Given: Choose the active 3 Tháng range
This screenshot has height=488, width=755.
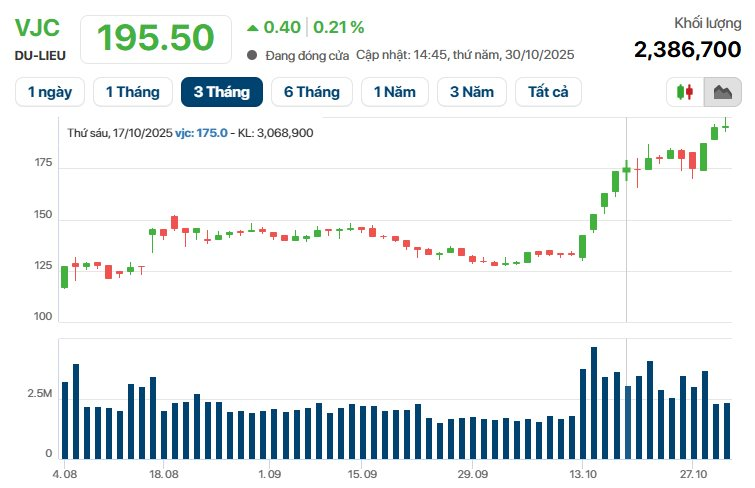Looking at the screenshot, I should (221, 92).
